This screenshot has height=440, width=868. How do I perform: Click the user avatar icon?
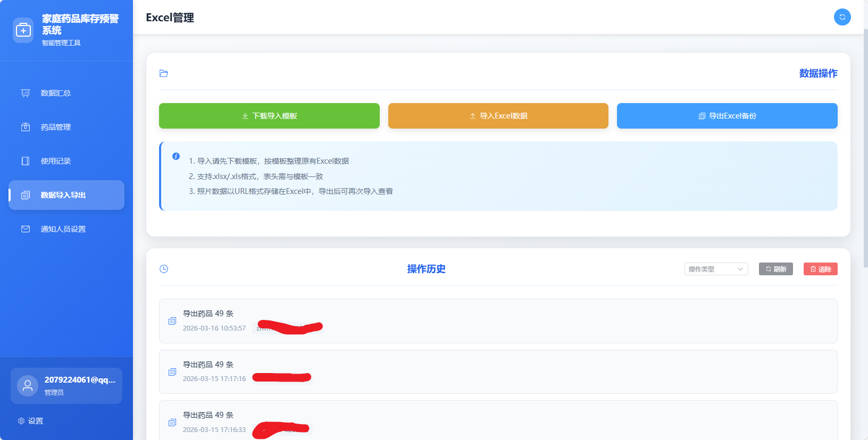click(x=28, y=386)
